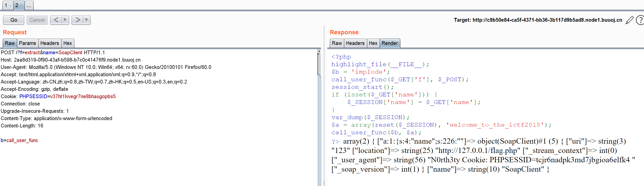The height and width of the screenshot is (186, 644).
Task: Open the Request Headers tab
Action: point(50,43)
